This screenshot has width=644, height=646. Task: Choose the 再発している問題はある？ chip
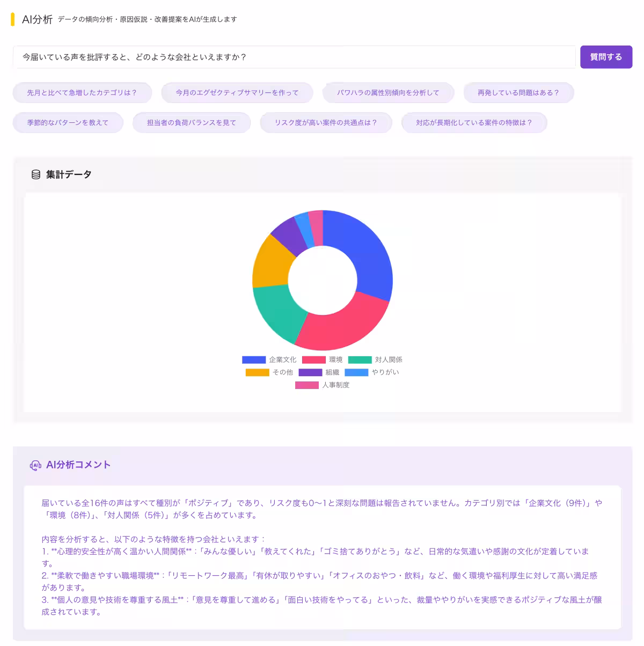point(519,93)
